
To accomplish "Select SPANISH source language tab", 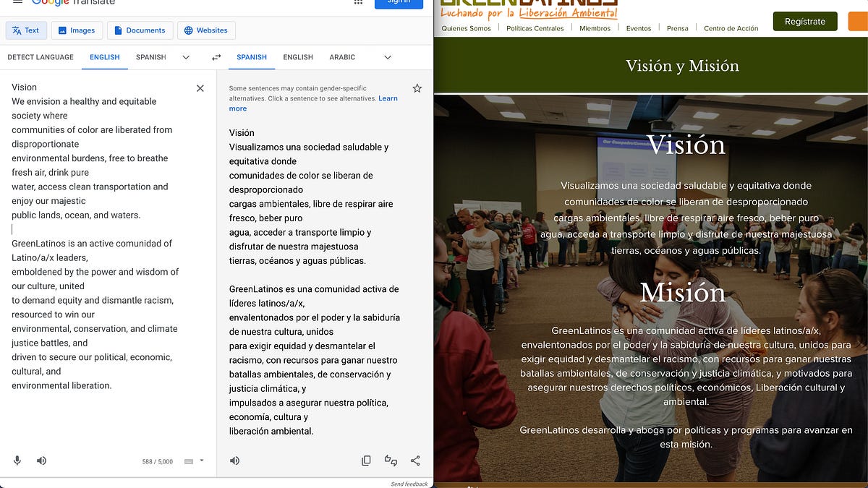I will (x=151, y=57).
